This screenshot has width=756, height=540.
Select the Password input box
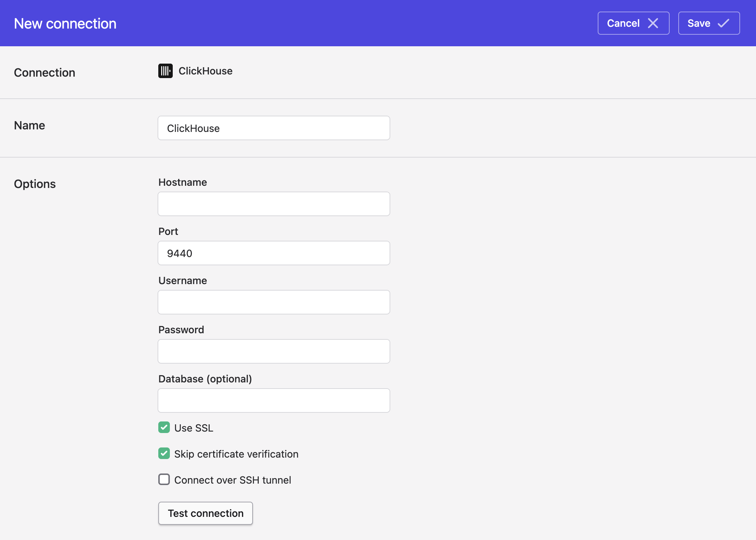point(274,351)
